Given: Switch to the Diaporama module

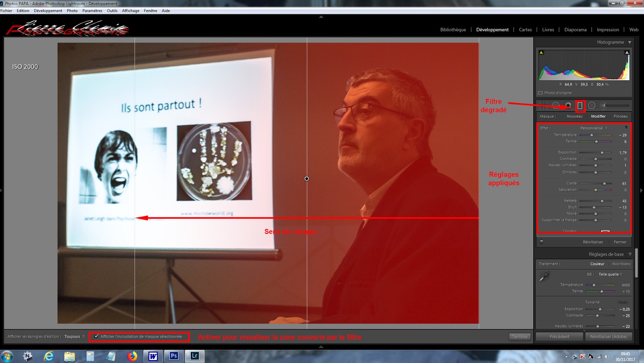Looking at the screenshot, I should (x=575, y=30).
